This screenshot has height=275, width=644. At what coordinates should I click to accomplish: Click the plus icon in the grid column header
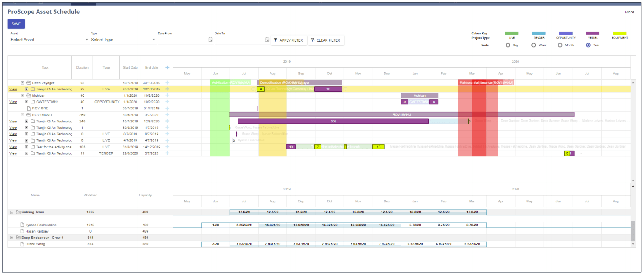pos(167,67)
